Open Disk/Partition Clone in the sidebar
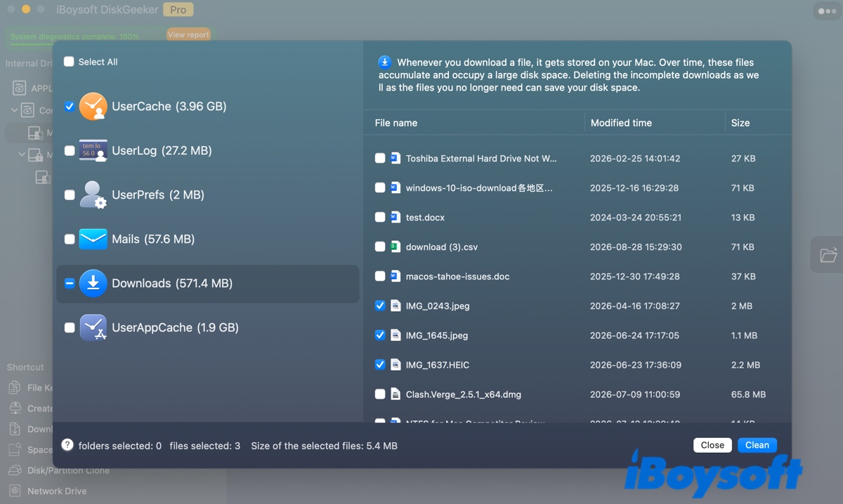 click(68, 470)
